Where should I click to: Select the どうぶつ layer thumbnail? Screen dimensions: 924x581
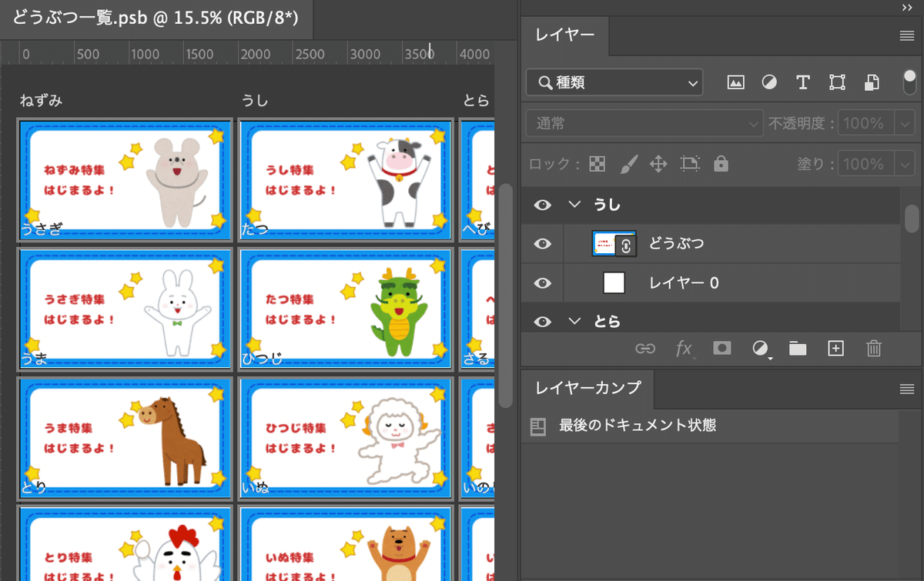pos(614,244)
